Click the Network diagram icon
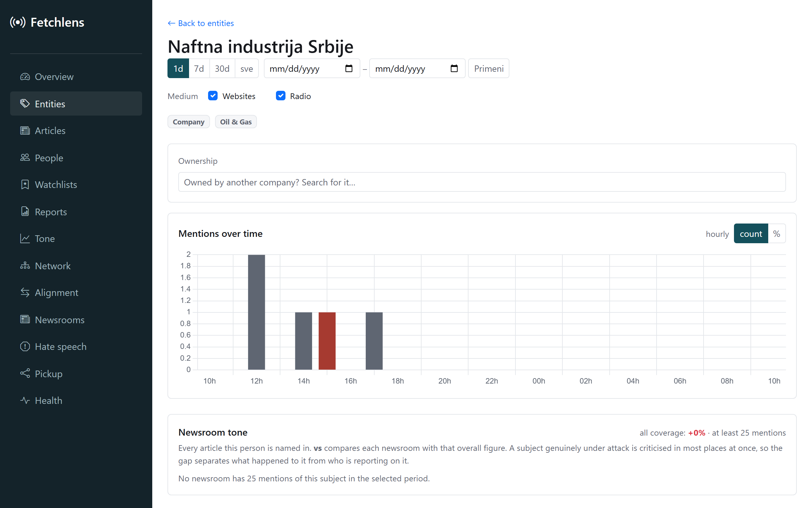Screen dimensions: 812x508 pos(25,265)
